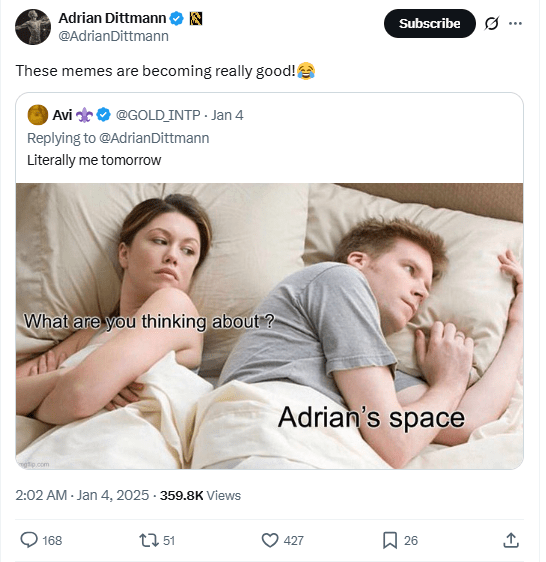Like the post with heart icon
The height and width of the screenshot is (562, 546).
270,540
